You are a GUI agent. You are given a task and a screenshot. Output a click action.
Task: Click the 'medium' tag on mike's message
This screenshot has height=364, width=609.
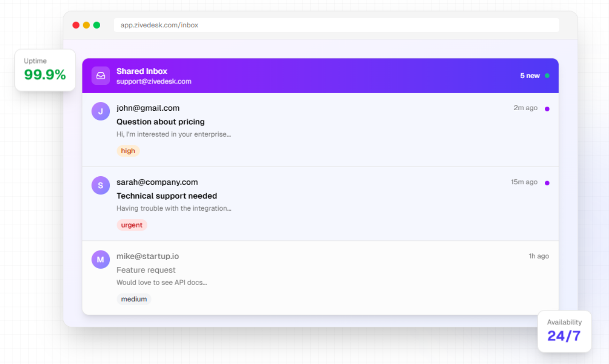(134, 298)
